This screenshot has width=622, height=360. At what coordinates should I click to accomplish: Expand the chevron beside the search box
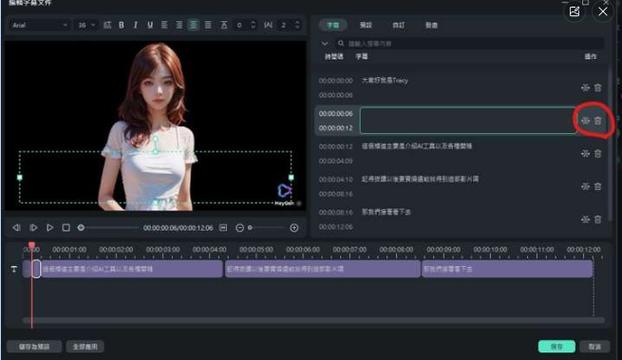[325, 43]
